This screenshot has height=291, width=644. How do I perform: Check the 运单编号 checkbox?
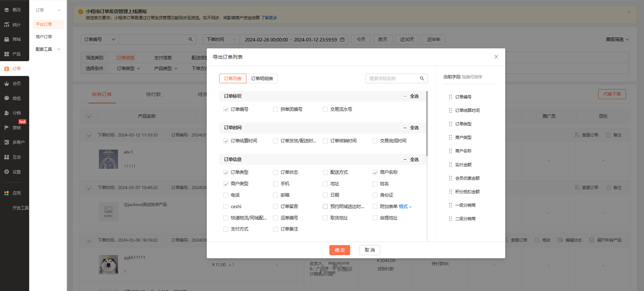pos(276,218)
